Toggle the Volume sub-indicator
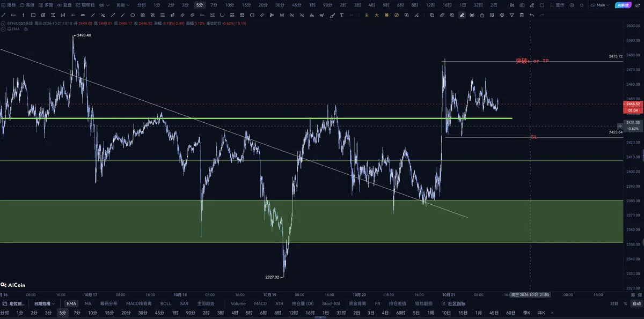 coord(238,303)
